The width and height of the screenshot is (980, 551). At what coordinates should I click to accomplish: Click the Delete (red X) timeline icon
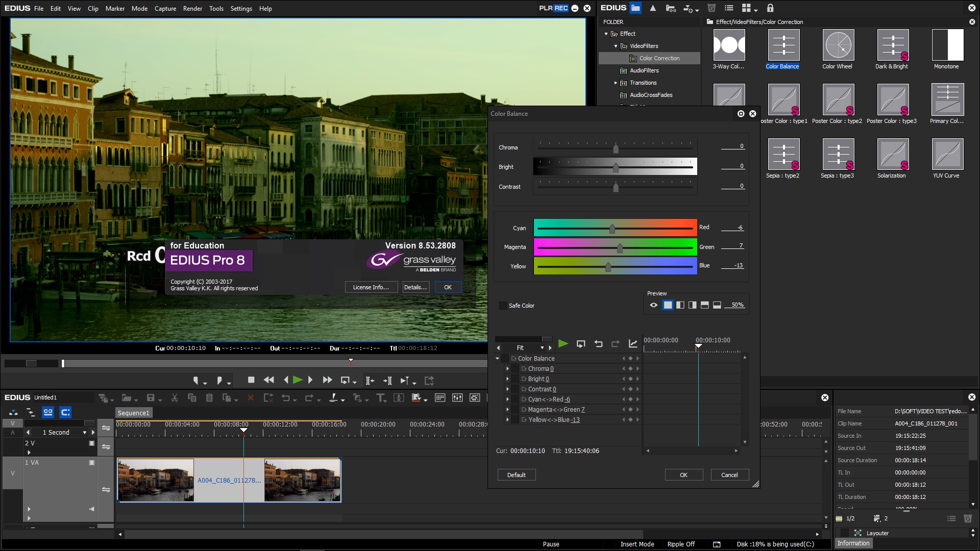click(251, 398)
